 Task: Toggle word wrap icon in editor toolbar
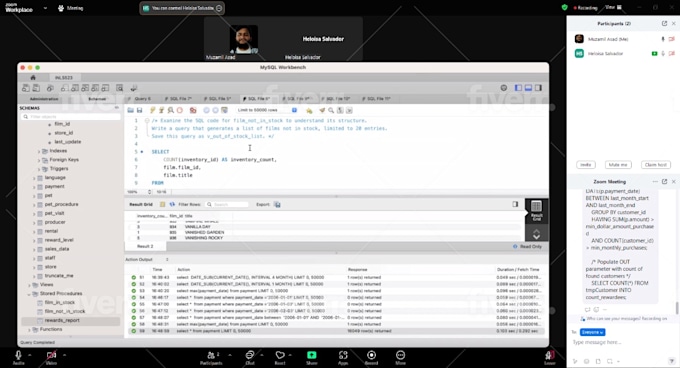coord(349,111)
